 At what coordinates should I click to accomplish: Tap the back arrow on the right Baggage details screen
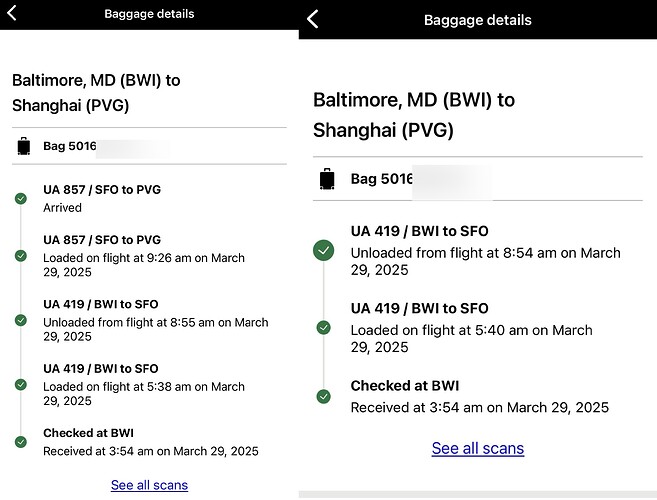coord(313,19)
